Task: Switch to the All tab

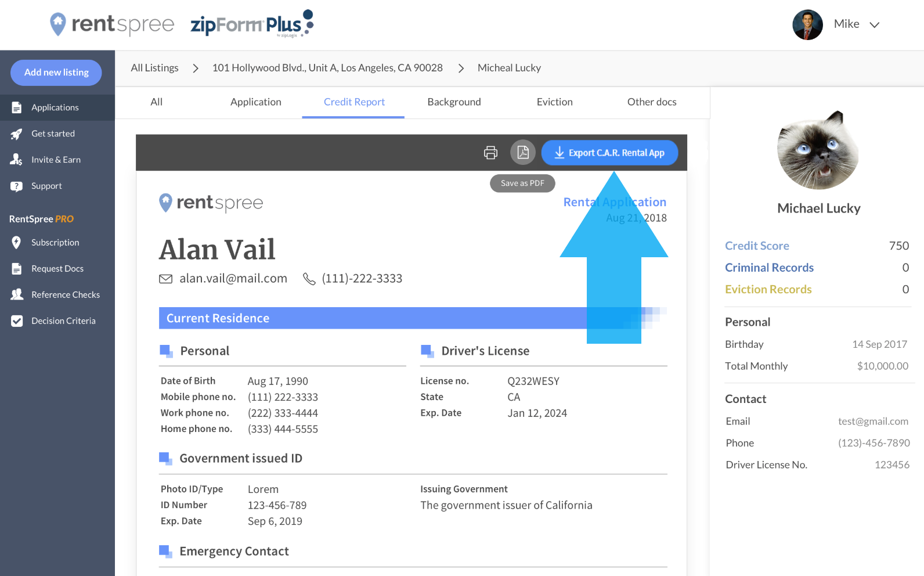Action: [x=157, y=102]
